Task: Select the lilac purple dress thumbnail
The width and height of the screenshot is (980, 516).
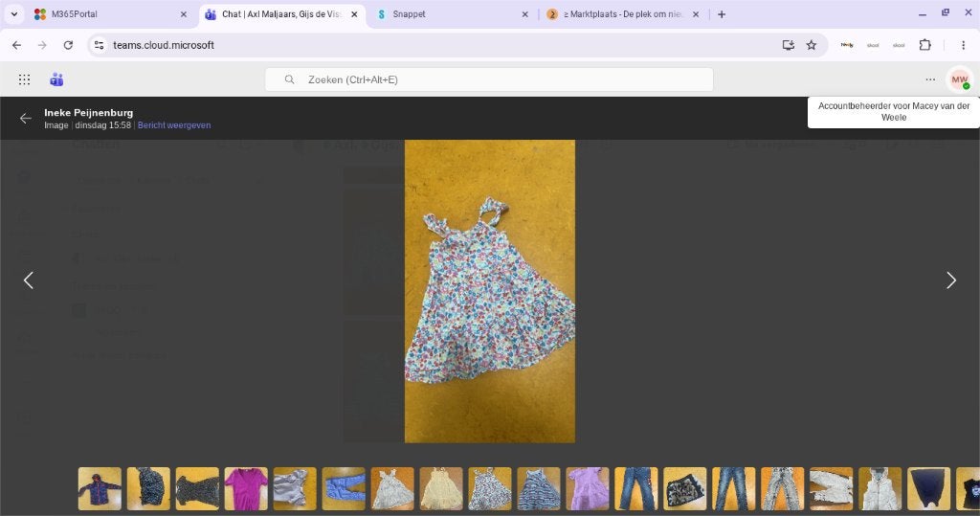Action: click(588, 488)
